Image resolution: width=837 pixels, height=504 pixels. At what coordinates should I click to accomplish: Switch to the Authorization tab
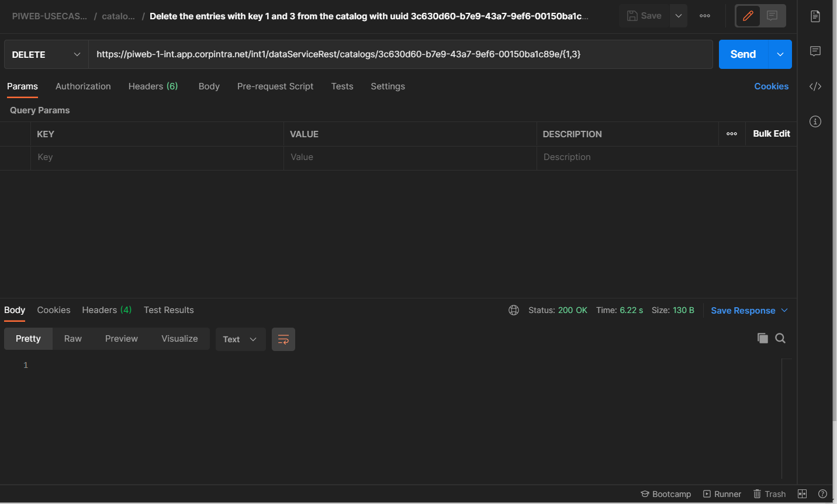83,86
